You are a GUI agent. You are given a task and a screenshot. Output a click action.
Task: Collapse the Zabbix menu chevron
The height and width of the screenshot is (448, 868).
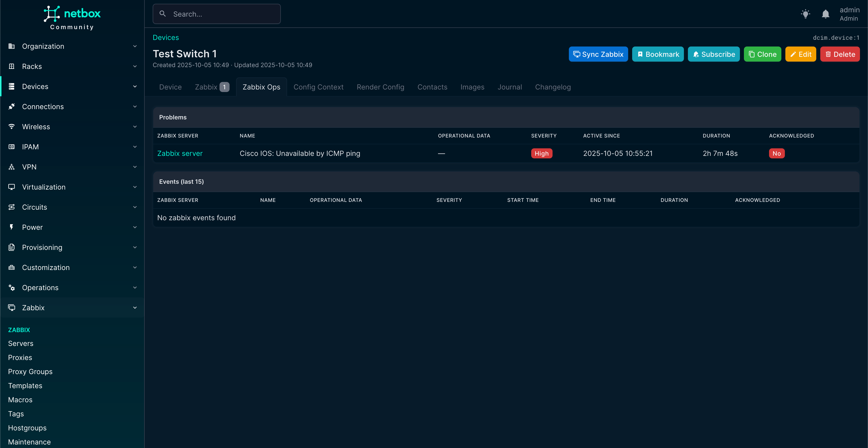pos(135,308)
